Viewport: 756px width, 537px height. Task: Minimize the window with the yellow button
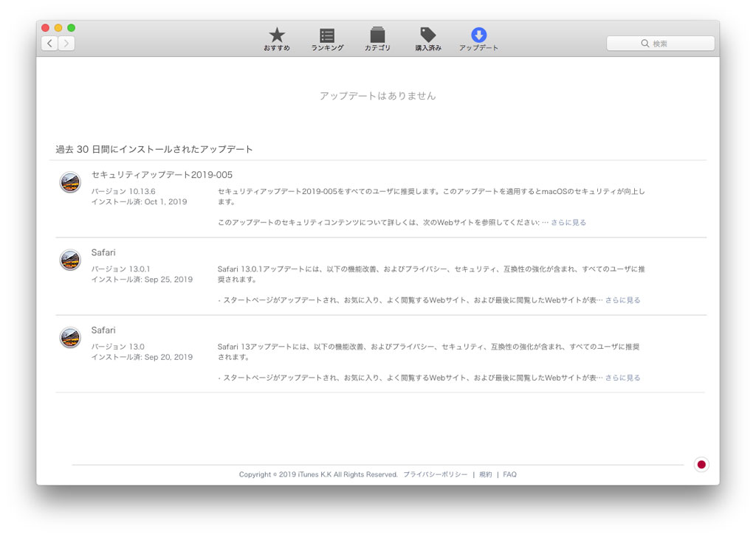coord(58,27)
